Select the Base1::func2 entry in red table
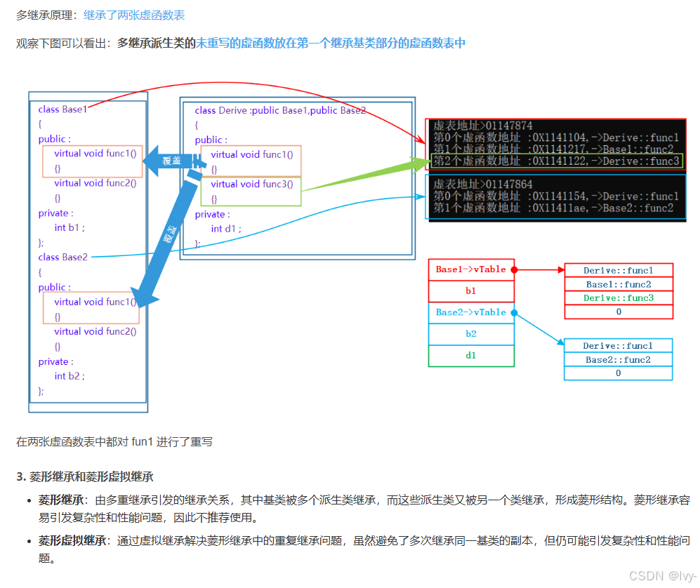This screenshot has width=700, height=588. click(x=618, y=284)
